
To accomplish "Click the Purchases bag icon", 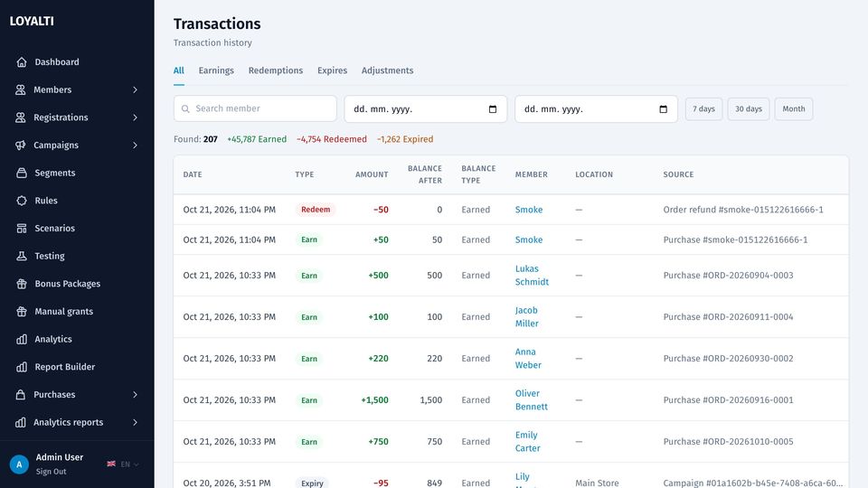I will tap(21, 395).
